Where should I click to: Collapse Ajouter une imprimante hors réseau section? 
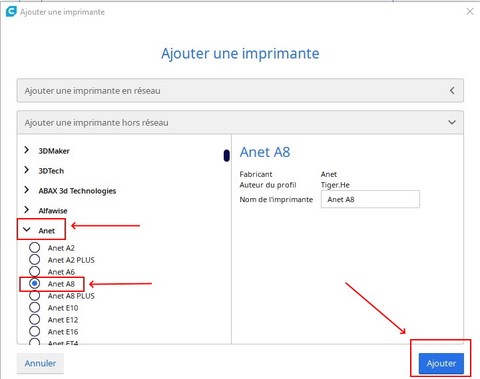[x=240, y=122]
